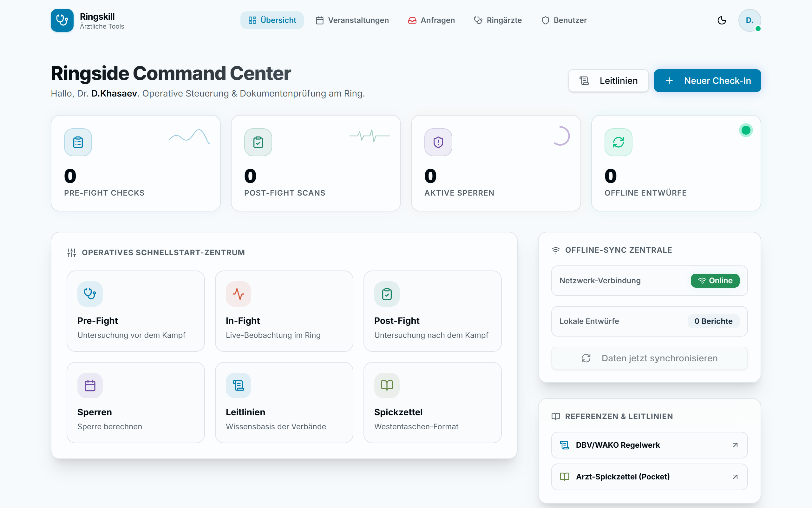Click the Pre-Fight Checks clipboard icon
Screen dimensions: 812x508
tap(78, 142)
